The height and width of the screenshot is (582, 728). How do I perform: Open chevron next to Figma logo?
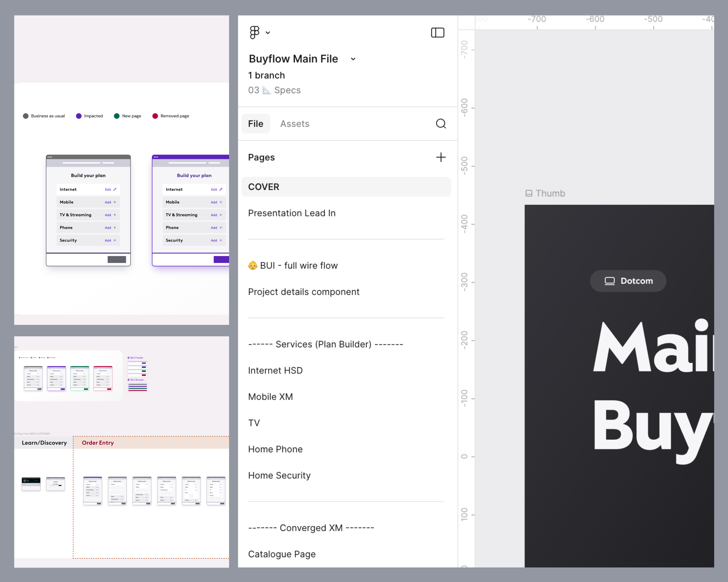268,33
